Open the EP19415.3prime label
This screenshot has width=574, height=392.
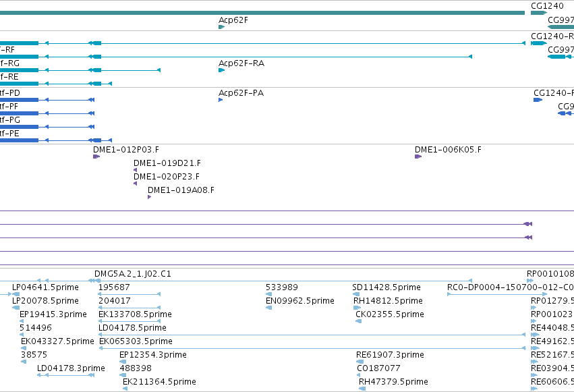53,314
